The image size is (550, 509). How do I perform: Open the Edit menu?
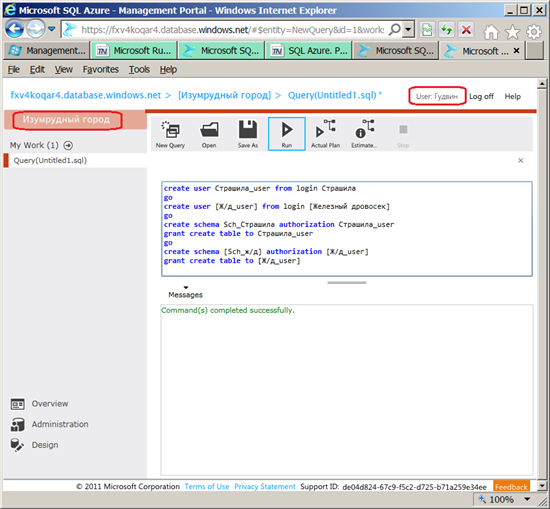tap(37, 69)
